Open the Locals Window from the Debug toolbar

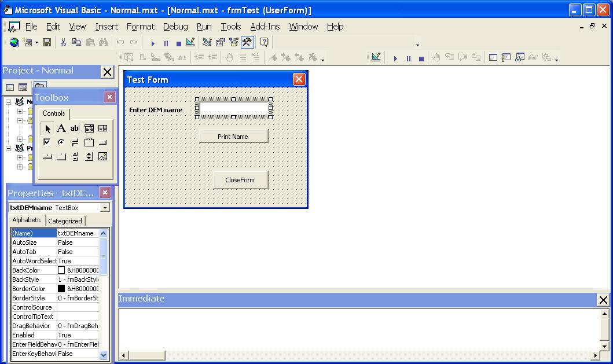(x=493, y=58)
